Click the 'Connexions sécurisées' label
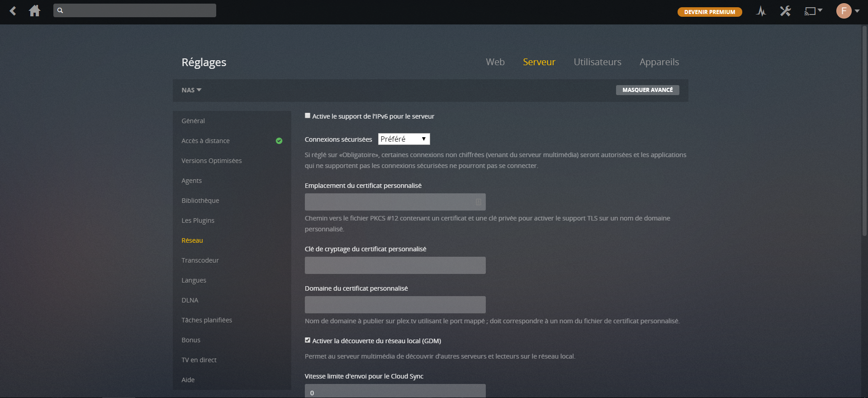This screenshot has width=868, height=398. 338,139
